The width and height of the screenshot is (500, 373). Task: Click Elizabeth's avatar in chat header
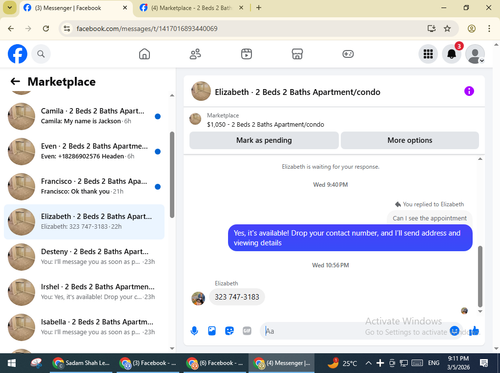pos(201,91)
